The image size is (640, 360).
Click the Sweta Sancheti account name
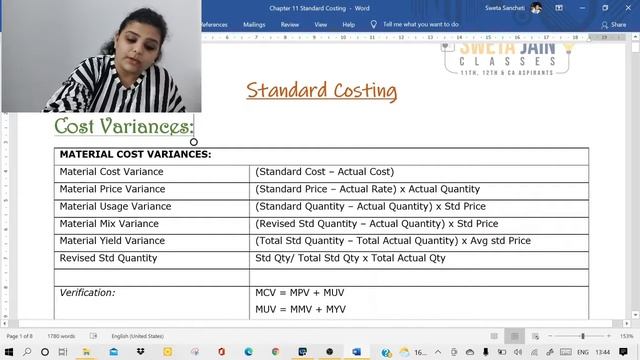pos(504,8)
